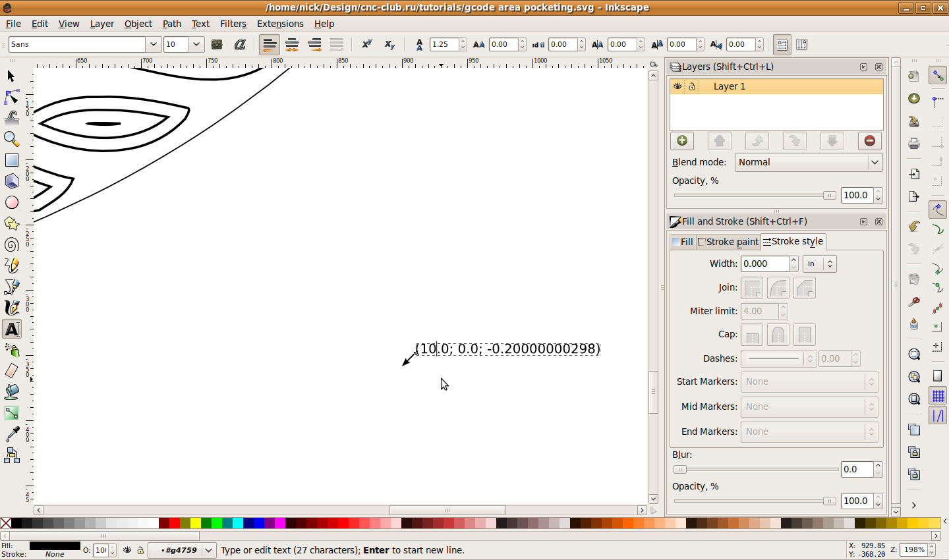Select the Calligraphy tool
949x560 pixels.
11,308
